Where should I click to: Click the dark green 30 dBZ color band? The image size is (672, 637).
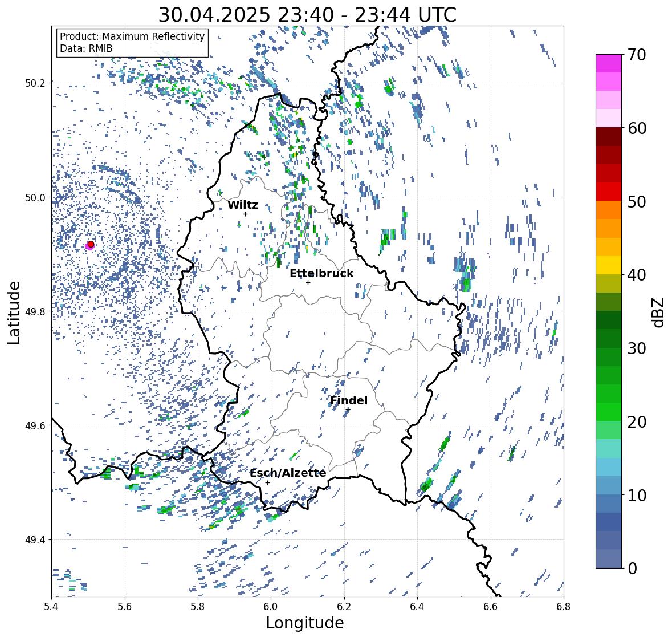[609, 338]
